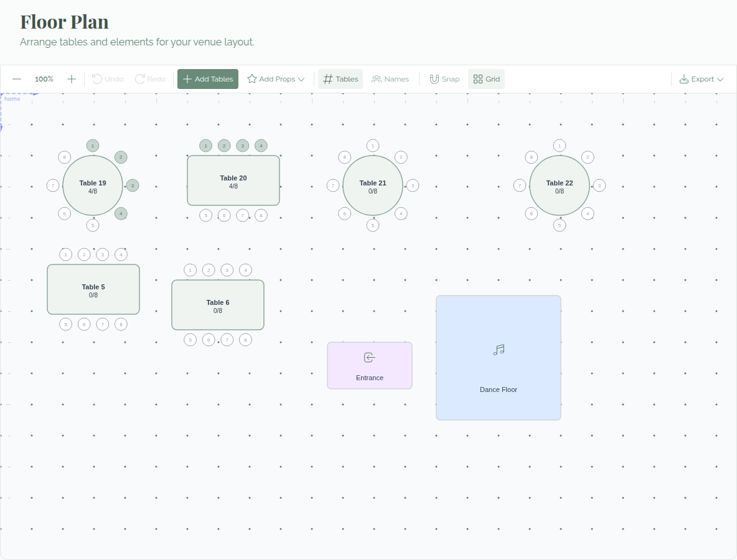
Task: Click seat 6 of Table 22
Action: [x=531, y=214]
